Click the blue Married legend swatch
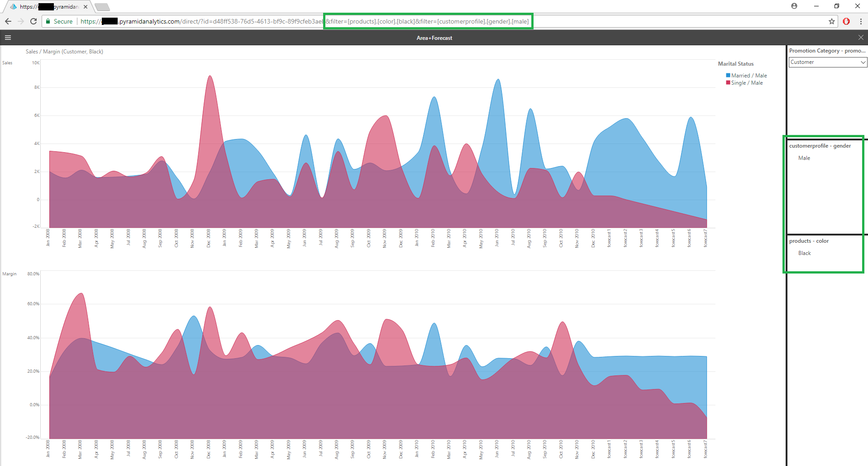 [x=728, y=75]
